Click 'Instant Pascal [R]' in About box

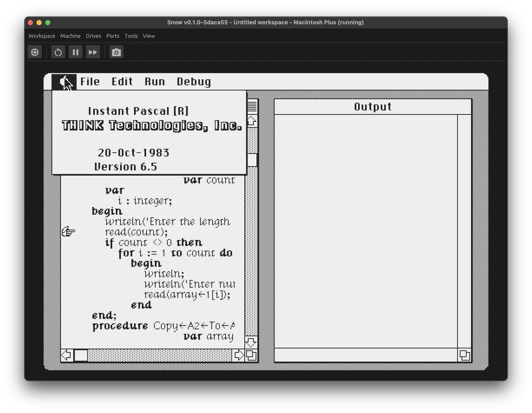[139, 111]
